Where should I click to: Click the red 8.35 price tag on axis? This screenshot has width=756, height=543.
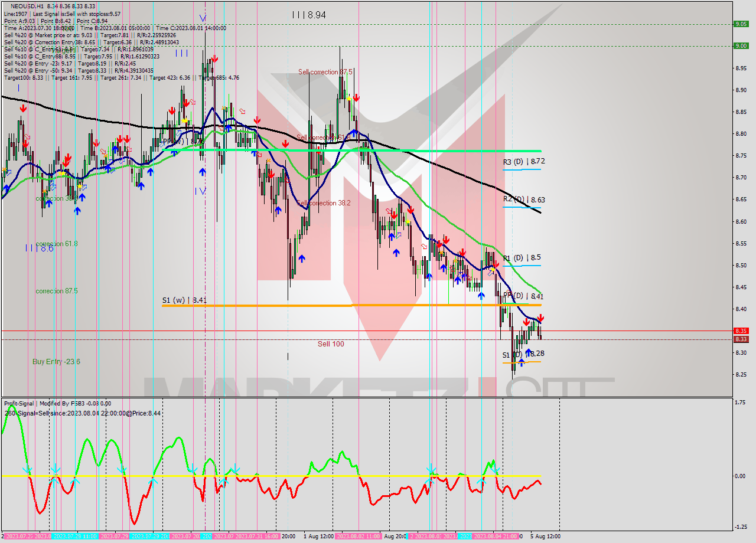point(741,331)
